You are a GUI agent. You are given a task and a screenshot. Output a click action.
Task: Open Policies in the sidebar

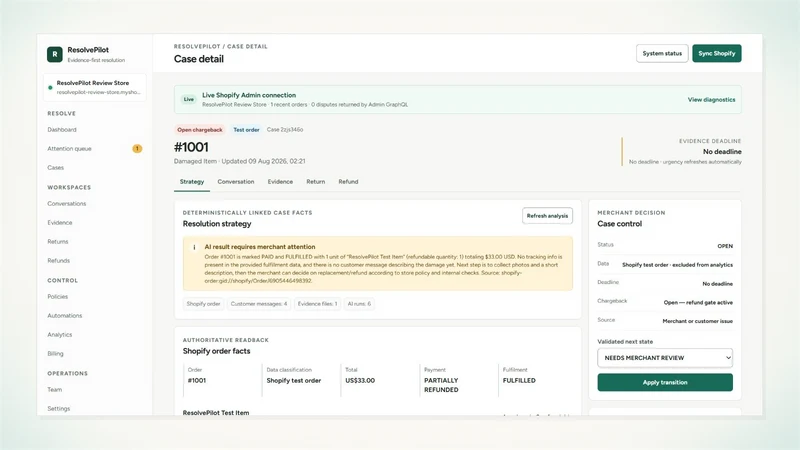click(x=58, y=296)
